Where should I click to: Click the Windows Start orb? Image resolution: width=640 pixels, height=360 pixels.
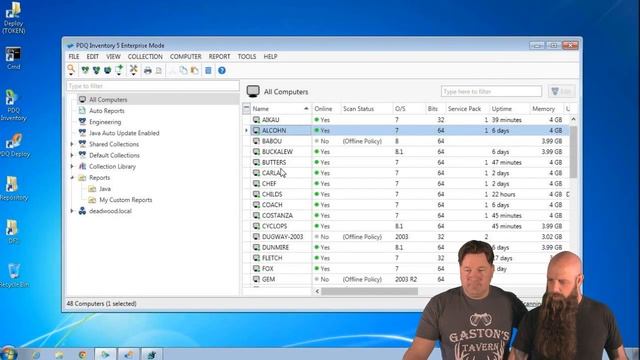coord(8,353)
